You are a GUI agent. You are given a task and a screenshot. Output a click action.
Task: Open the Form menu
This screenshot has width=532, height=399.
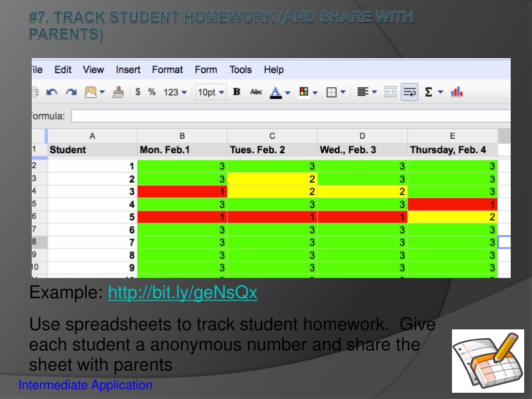click(206, 70)
